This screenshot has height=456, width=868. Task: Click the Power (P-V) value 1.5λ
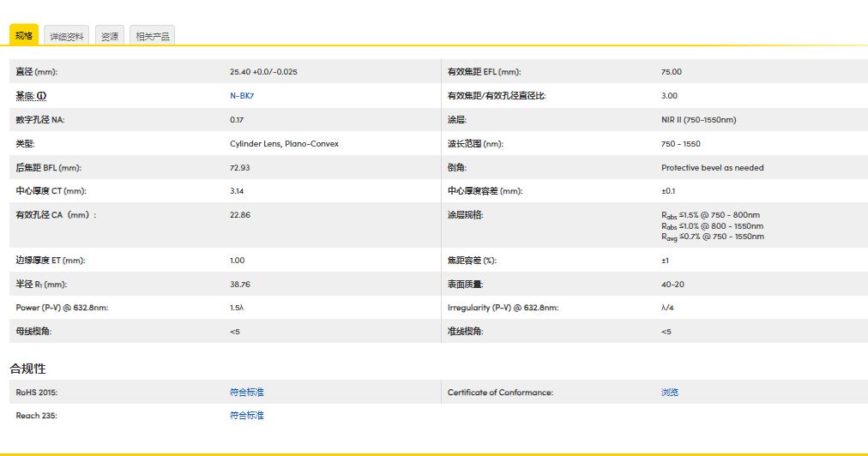(x=237, y=308)
